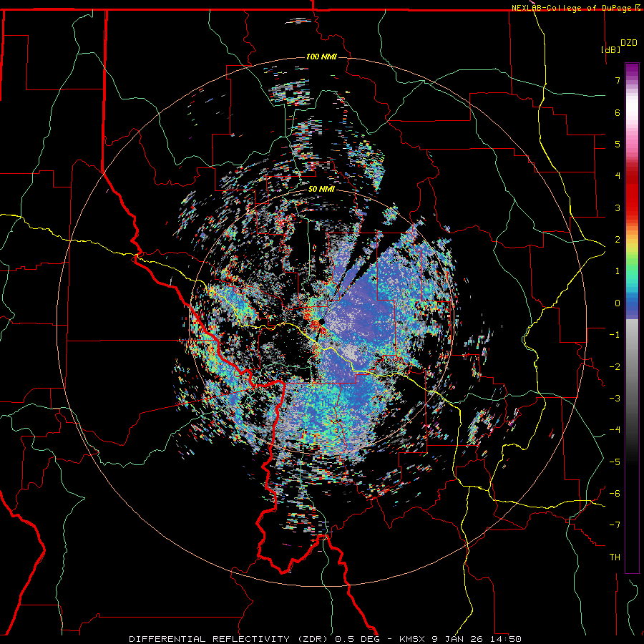Click the legend value -4 label
644x644 pixels.
615,430
